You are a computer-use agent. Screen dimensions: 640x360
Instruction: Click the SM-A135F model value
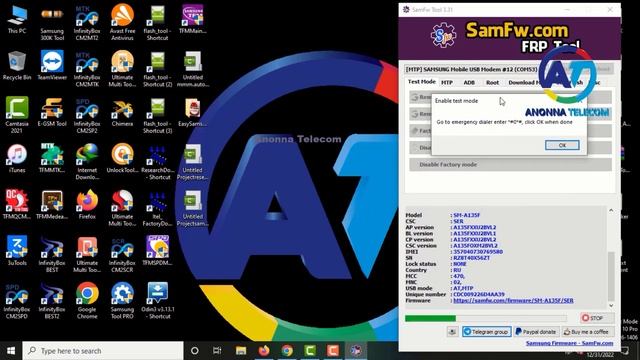467,215
